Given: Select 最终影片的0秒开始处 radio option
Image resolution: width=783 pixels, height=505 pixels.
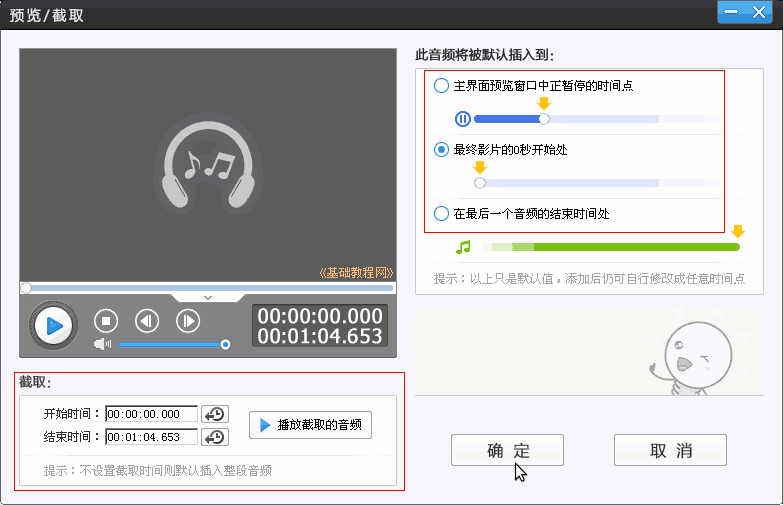Looking at the screenshot, I should click(x=441, y=150).
